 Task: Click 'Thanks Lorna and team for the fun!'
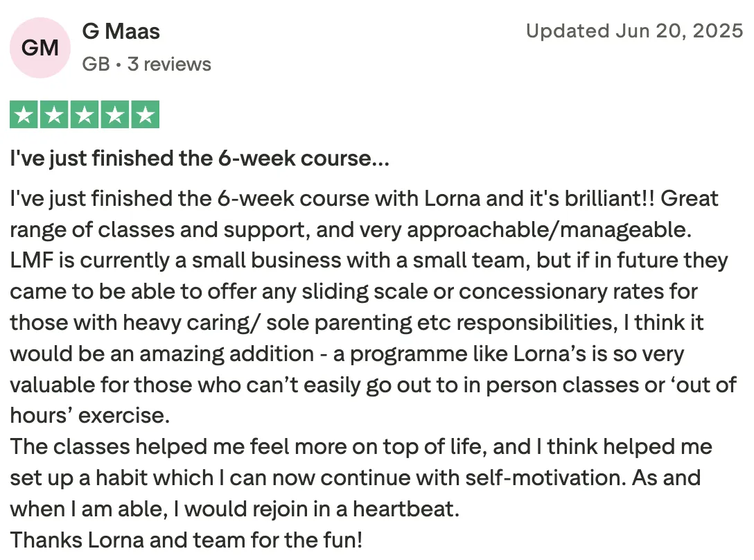pos(186,540)
